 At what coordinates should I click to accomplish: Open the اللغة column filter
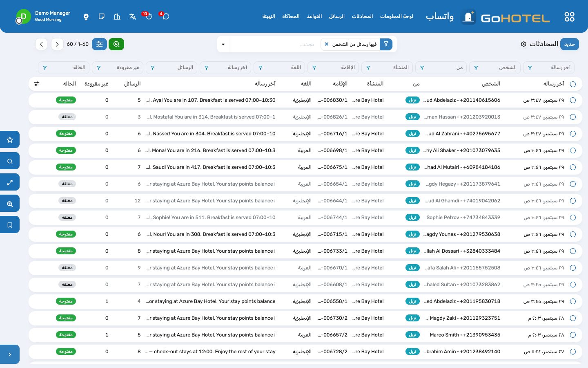coord(279,68)
